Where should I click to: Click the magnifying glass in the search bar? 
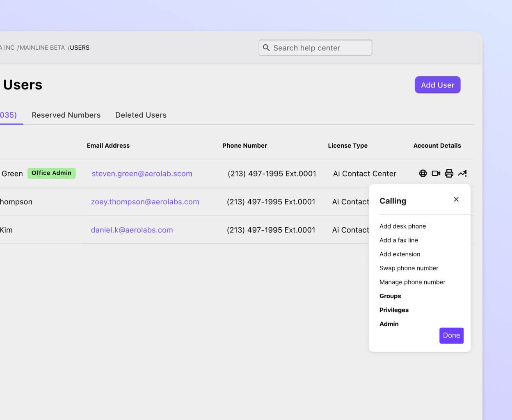[x=267, y=48]
